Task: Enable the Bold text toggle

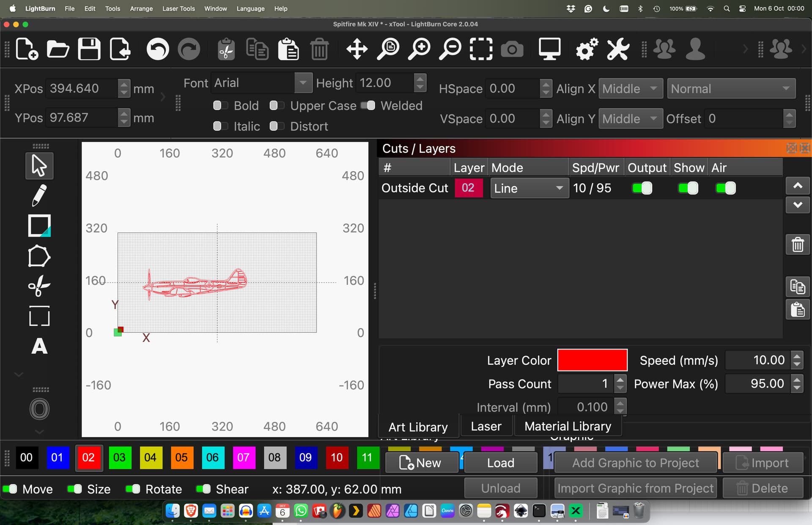Action: pos(220,105)
